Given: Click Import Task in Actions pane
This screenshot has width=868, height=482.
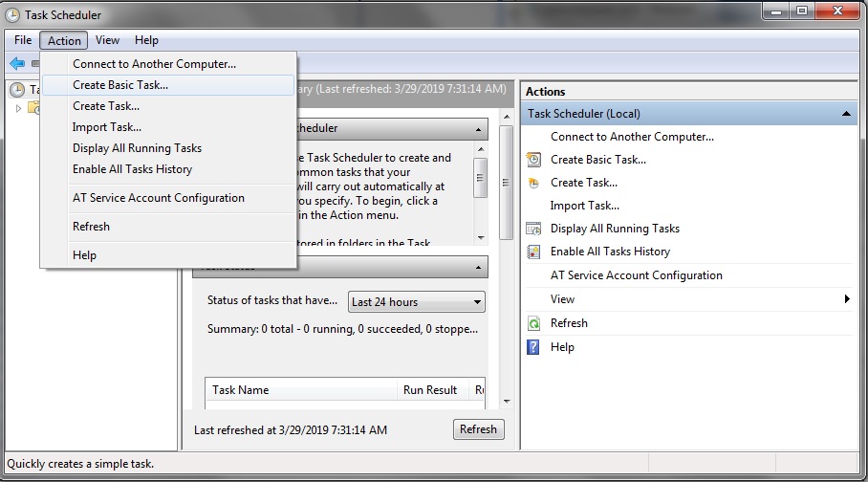Looking at the screenshot, I should point(585,206).
